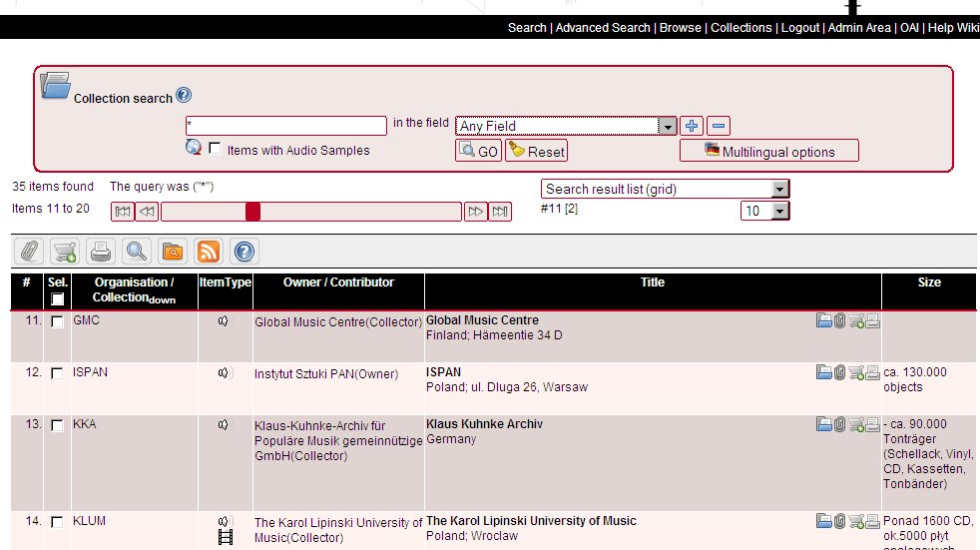The height and width of the screenshot is (550, 980).
Task: Open the RSS feed toolbar icon
Action: pos(209,252)
